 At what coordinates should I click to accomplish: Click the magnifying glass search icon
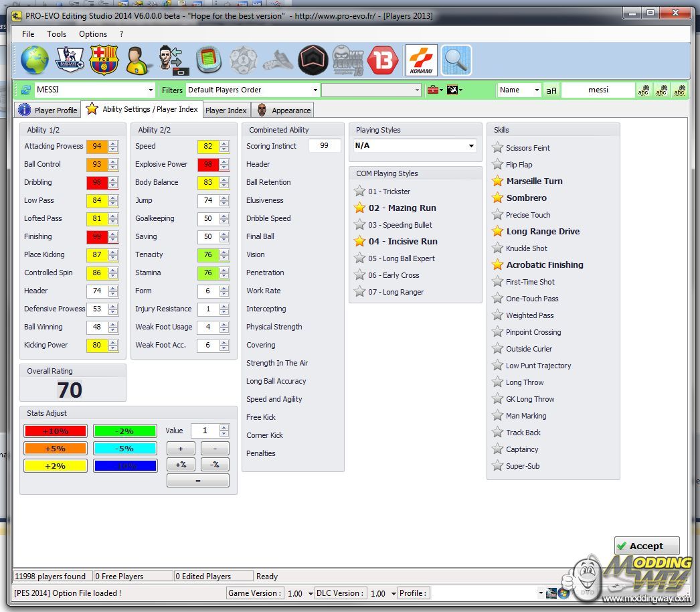456,60
